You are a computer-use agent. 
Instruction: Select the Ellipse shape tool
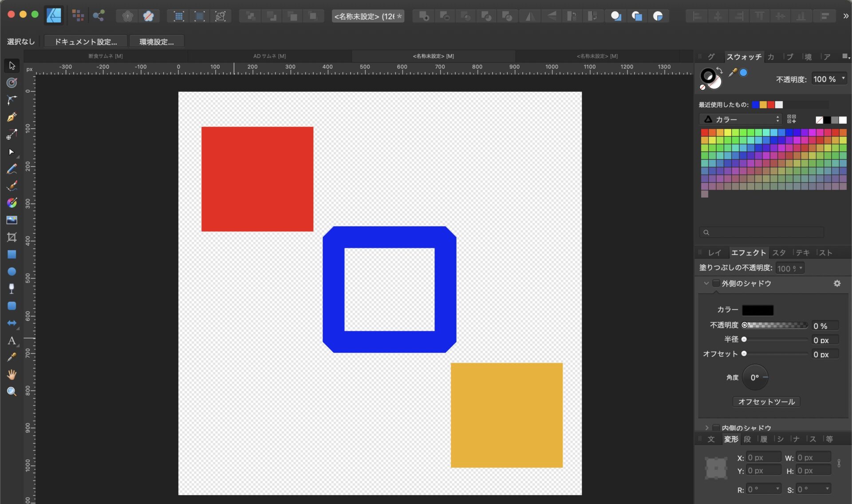pos(12,272)
